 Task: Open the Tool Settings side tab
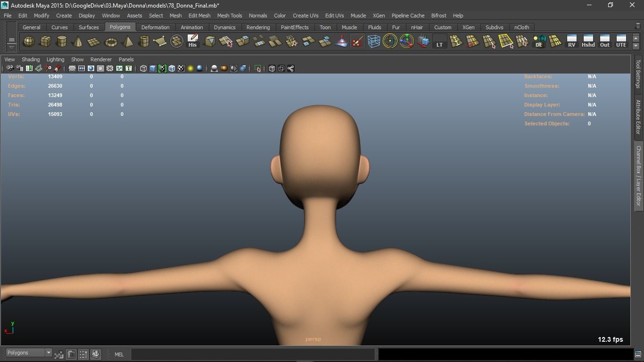(638, 74)
